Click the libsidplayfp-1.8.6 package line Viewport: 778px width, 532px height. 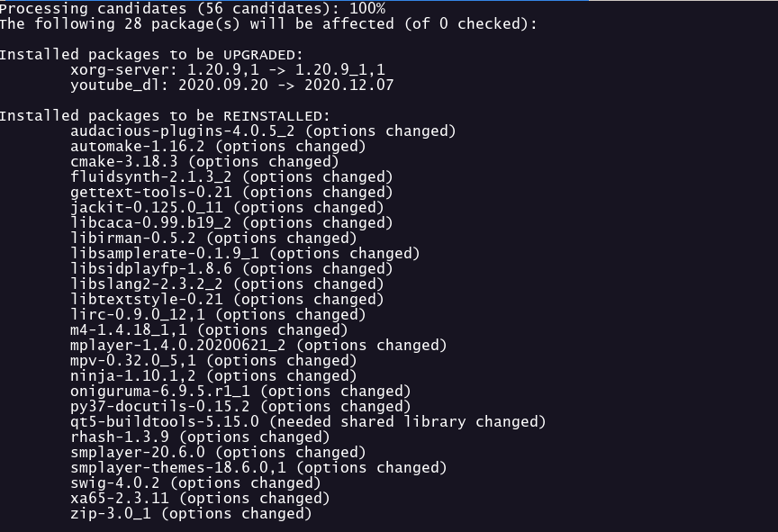[231, 268]
